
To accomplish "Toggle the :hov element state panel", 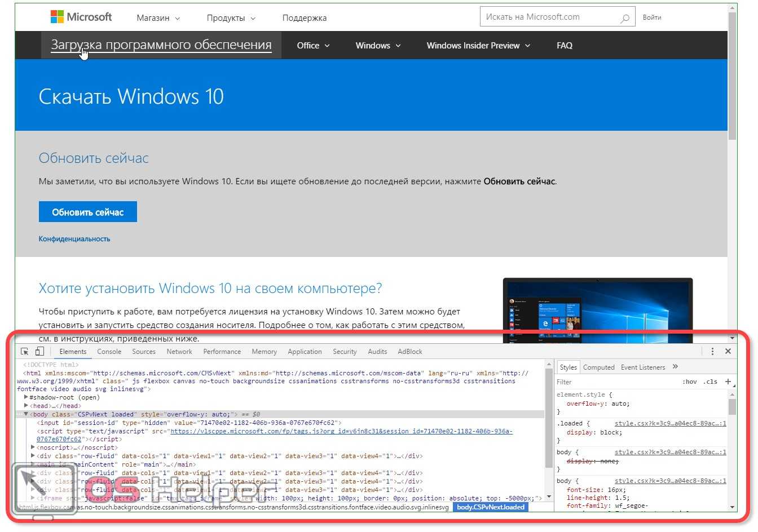I will point(689,382).
